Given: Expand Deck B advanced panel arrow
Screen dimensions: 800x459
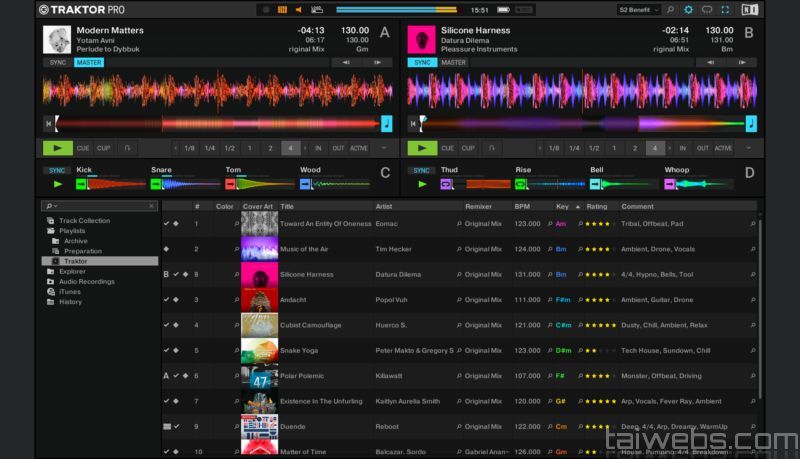Looking at the screenshot, I should click(748, 148).
